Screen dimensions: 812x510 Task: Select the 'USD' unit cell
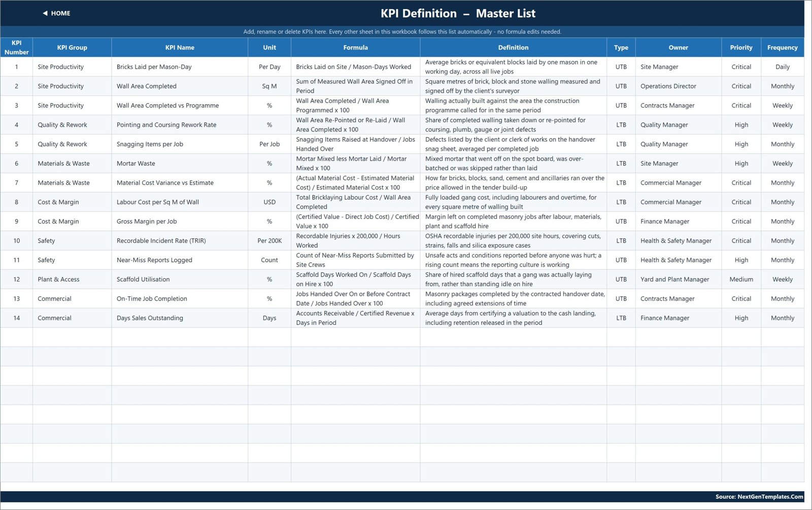click(x=269, y=202)
